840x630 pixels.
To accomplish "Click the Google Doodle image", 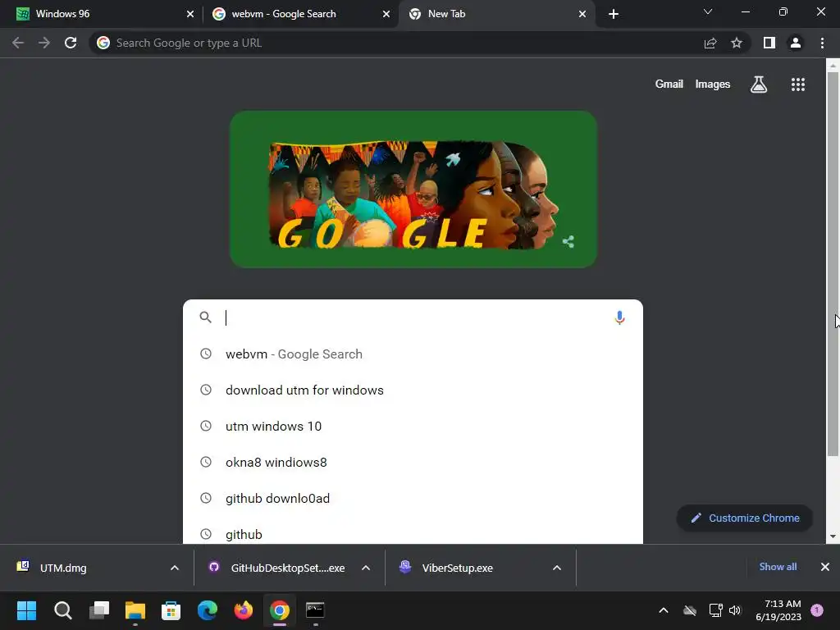I will coord(413,189).
